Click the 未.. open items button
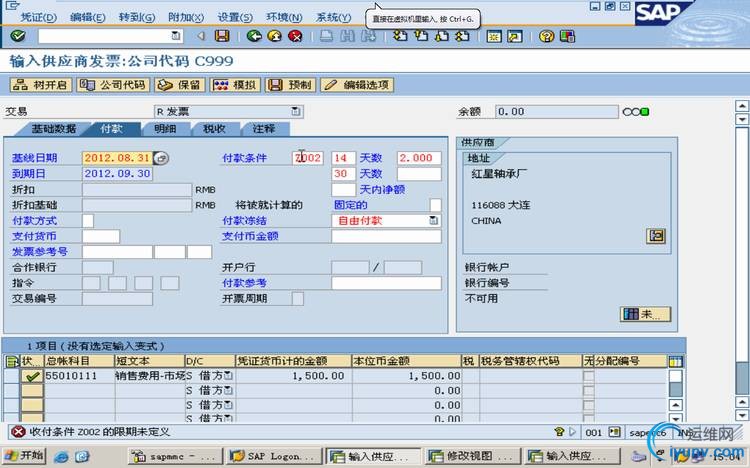Viewport: 750px width, 468px height. pos(645,314)
